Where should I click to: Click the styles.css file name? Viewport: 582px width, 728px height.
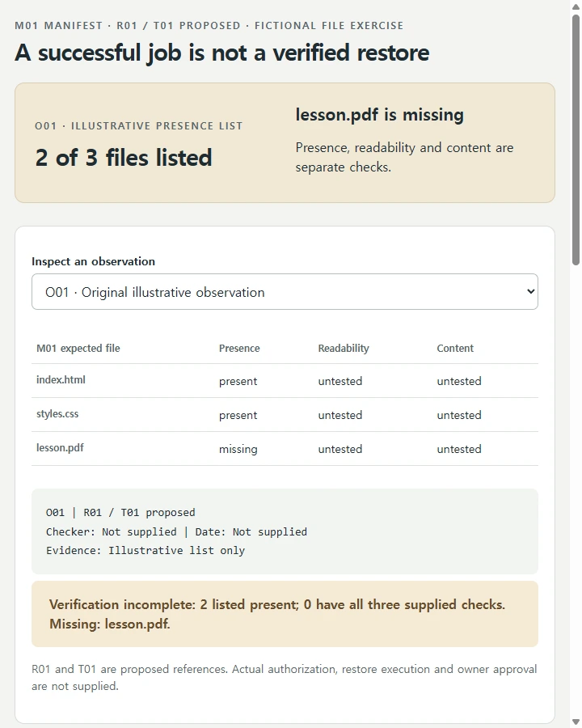pos(57,413)
